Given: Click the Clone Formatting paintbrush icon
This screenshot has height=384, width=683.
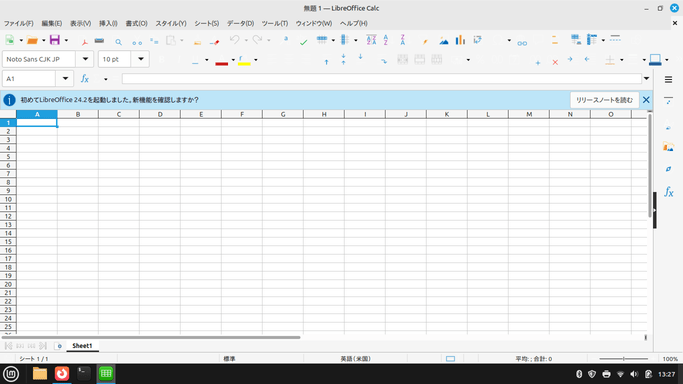Looking at the screenshot, I should pos(197,41).
